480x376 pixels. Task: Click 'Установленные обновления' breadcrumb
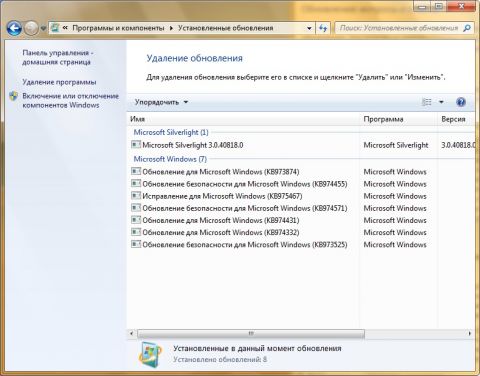pos(225,28)
